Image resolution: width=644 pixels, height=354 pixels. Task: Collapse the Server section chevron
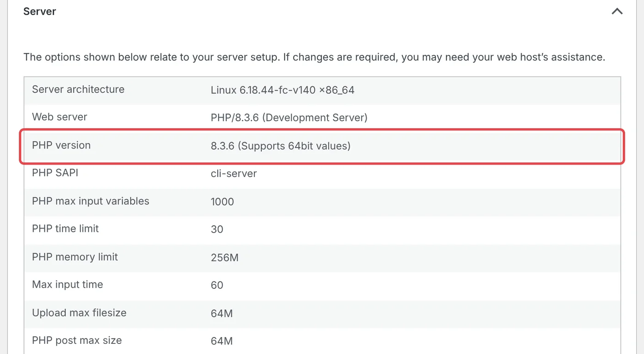click(x=617, y=11)
